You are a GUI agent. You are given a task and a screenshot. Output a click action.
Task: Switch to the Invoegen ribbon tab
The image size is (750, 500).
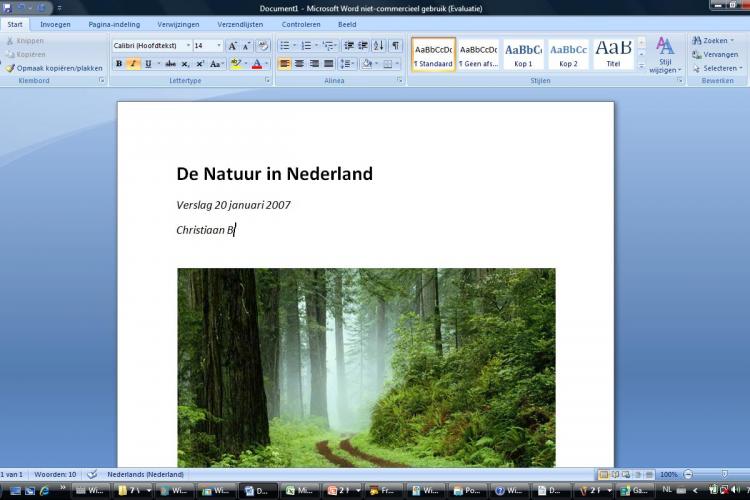[55, 24]
